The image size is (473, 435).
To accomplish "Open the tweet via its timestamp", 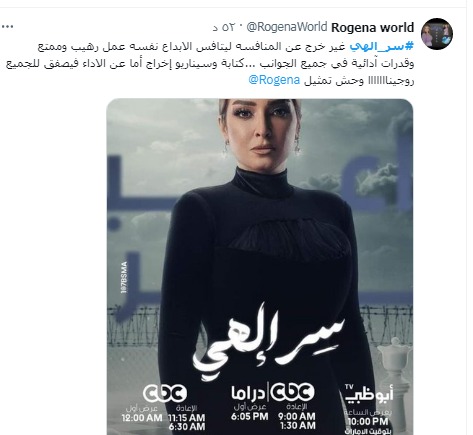I will [x=225, y=28].
